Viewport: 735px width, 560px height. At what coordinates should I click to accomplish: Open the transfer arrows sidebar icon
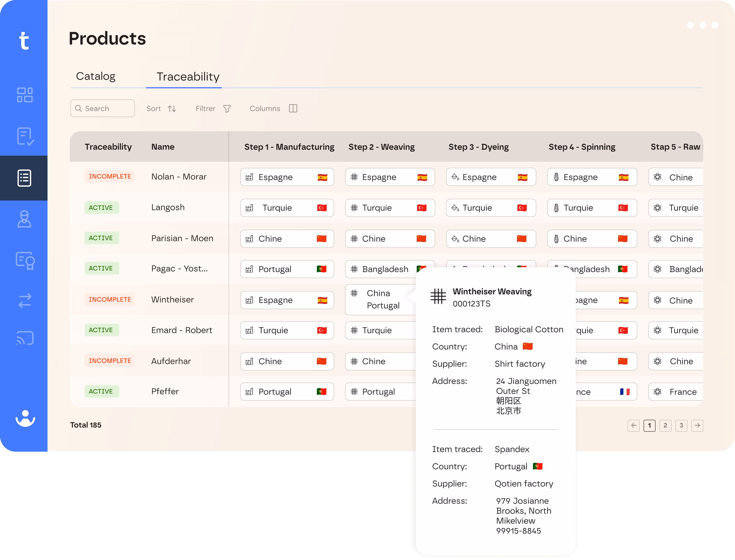[25, 300]
